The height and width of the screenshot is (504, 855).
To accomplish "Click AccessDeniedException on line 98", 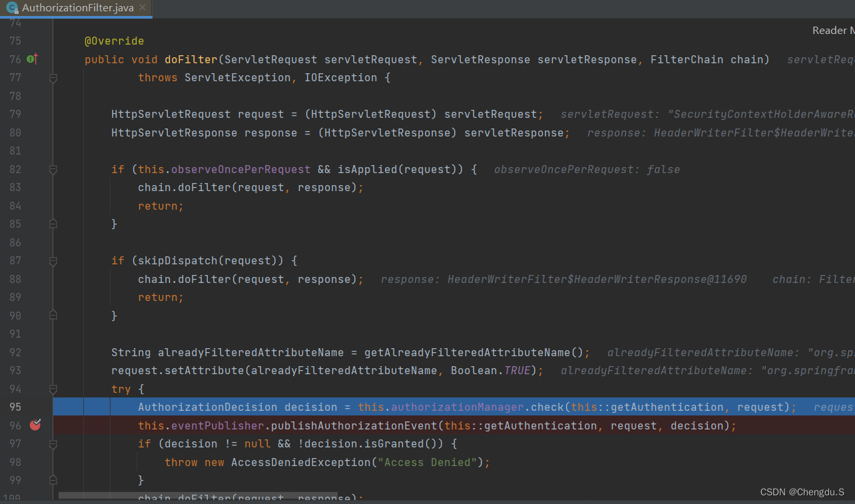I will 301,462.
